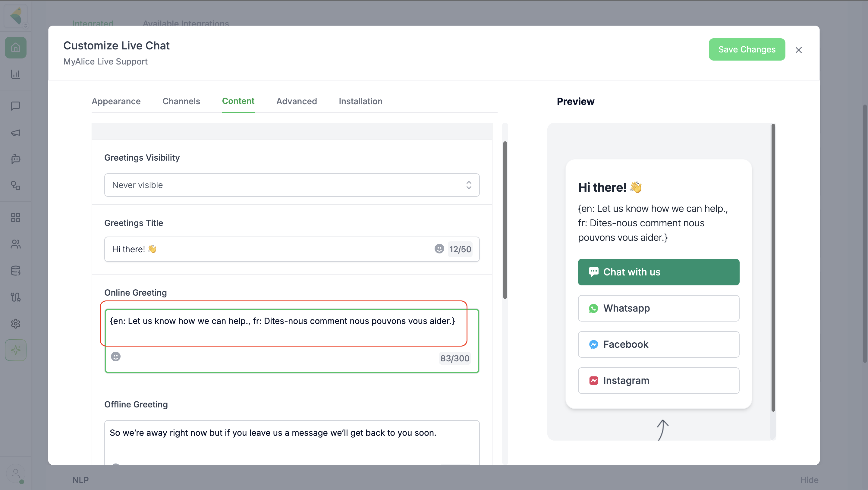Click the Hide link behind the dialog
Viewport: 868px width, 490px height.
coord(809,480)
